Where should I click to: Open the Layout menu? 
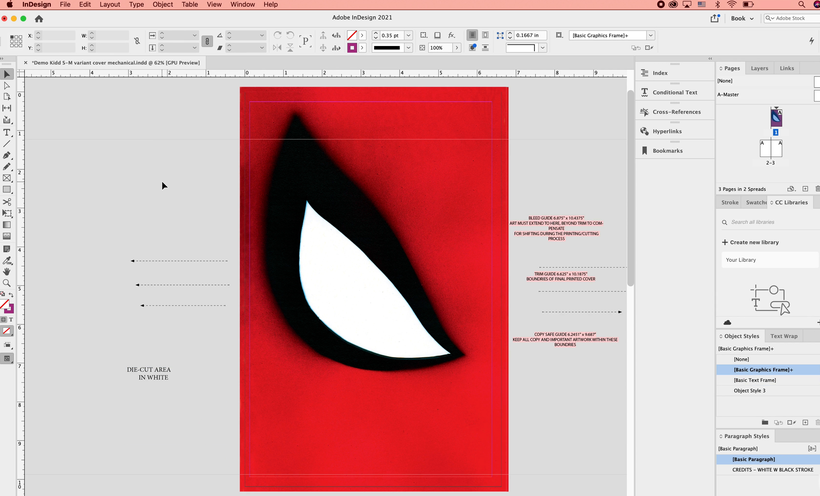pos(110,4)
